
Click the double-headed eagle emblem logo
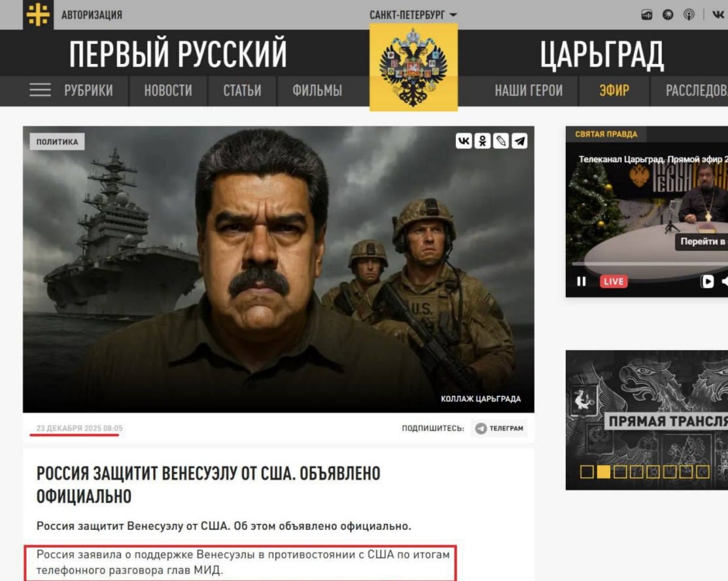coord(413,67)
